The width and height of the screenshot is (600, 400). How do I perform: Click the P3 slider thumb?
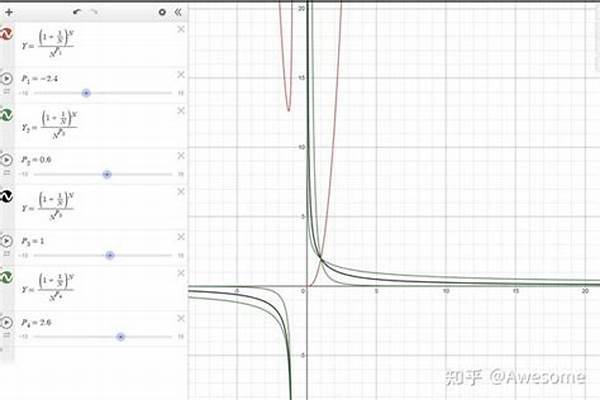point(110,256)
